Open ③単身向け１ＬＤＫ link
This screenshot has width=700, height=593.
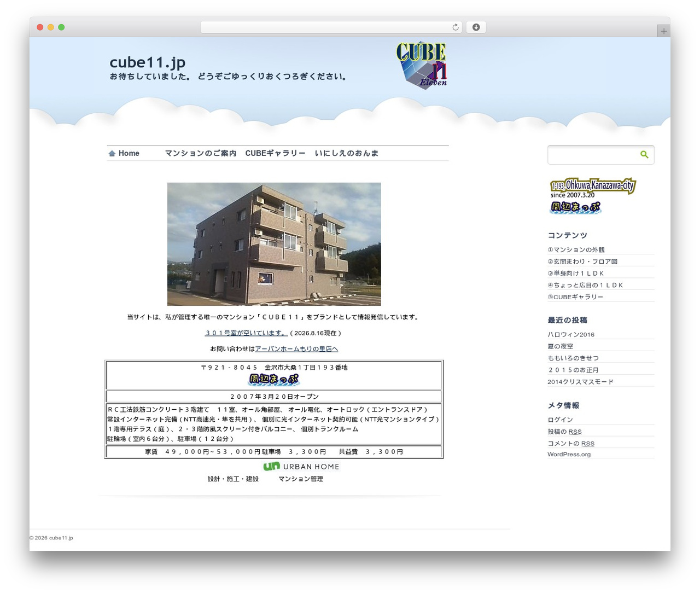pyautogui.click(x=575, y=274)
